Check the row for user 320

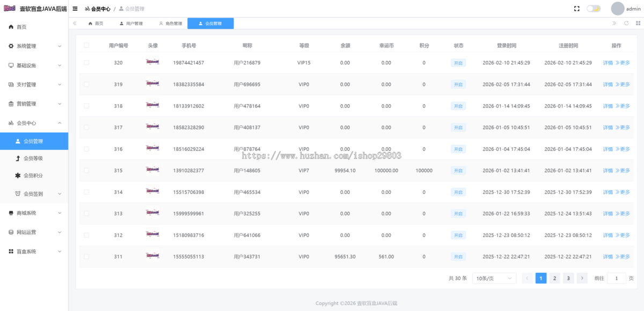(86, 63)
